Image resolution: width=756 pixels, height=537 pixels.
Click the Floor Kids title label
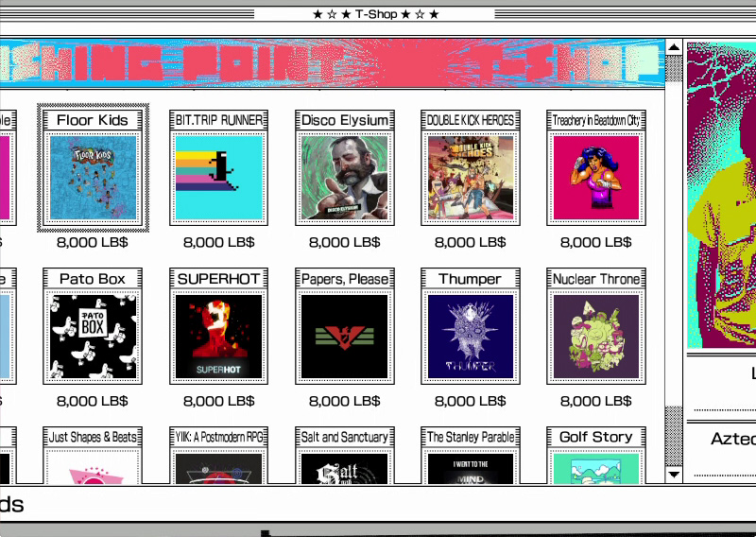pos(93,120)
